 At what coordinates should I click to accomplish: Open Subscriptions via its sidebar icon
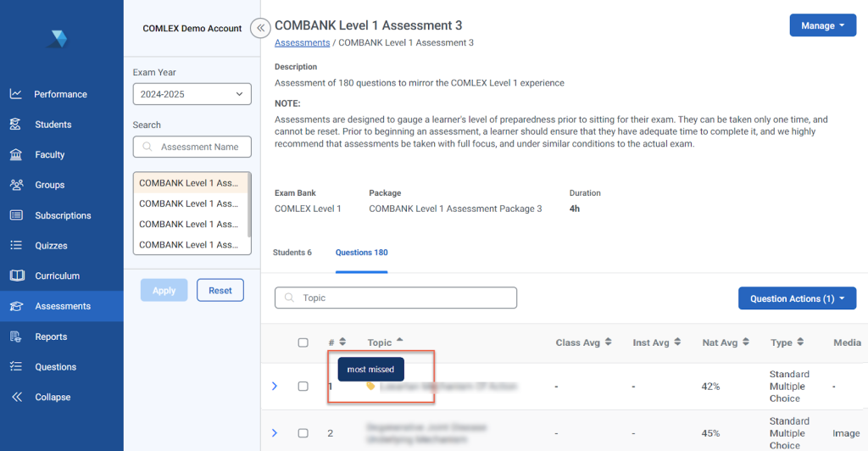click(x=16, y=215)
